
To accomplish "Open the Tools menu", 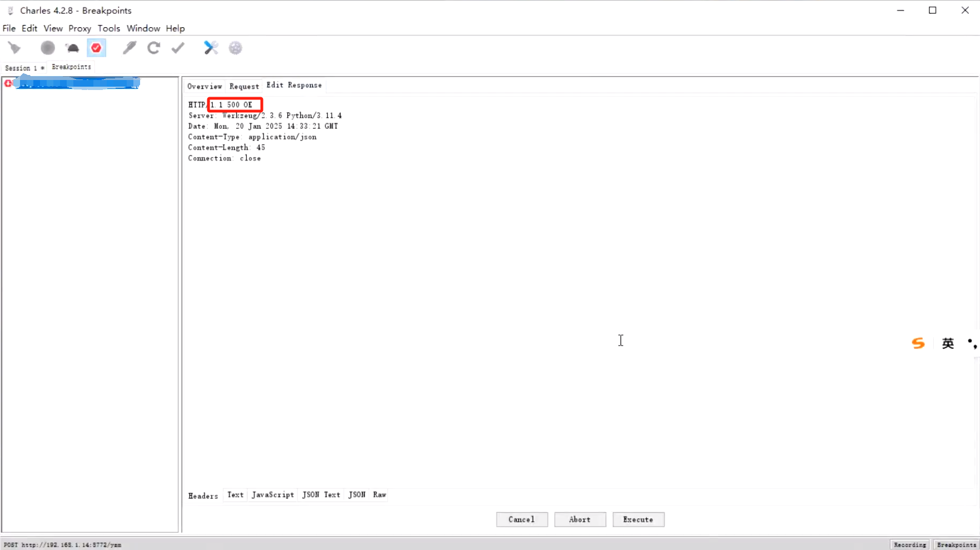I will (x=109, y=28).
